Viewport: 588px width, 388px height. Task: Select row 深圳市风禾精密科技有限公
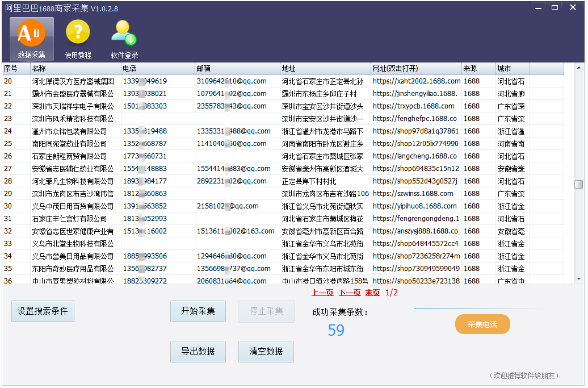(283, 119)
